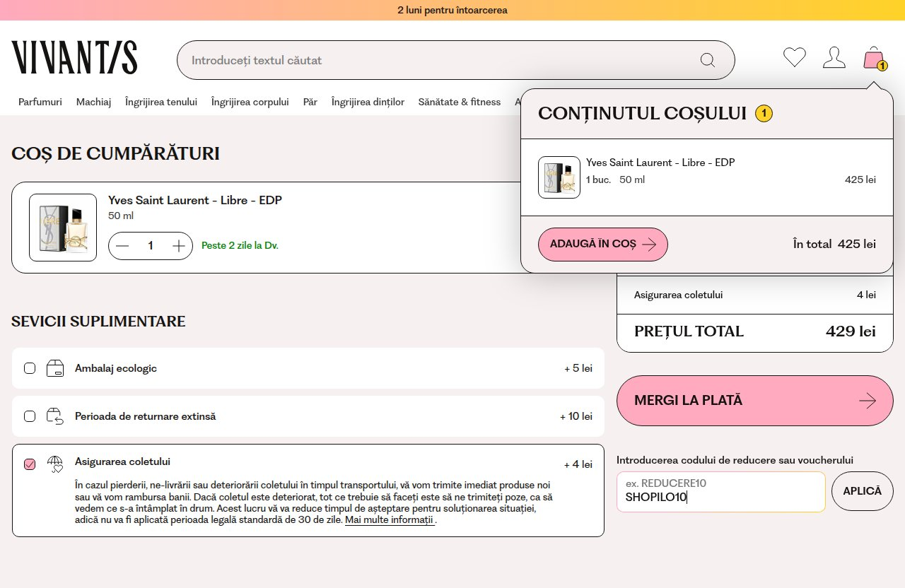This screenshot has width=905, height=588.
Task: Click the PREȚUL TOTAL 429 lei value
Action: [x=851, y=331]
